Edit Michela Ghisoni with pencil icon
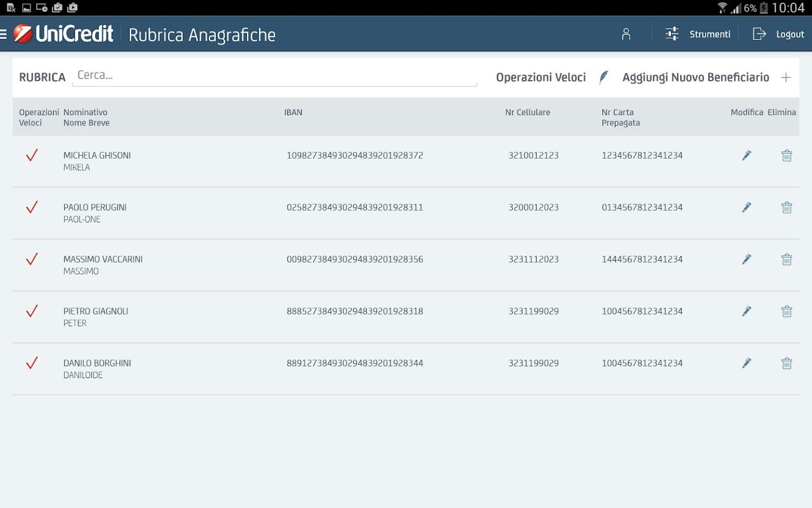The width and height of the screenshot is (812, 508). click(747, 155)
